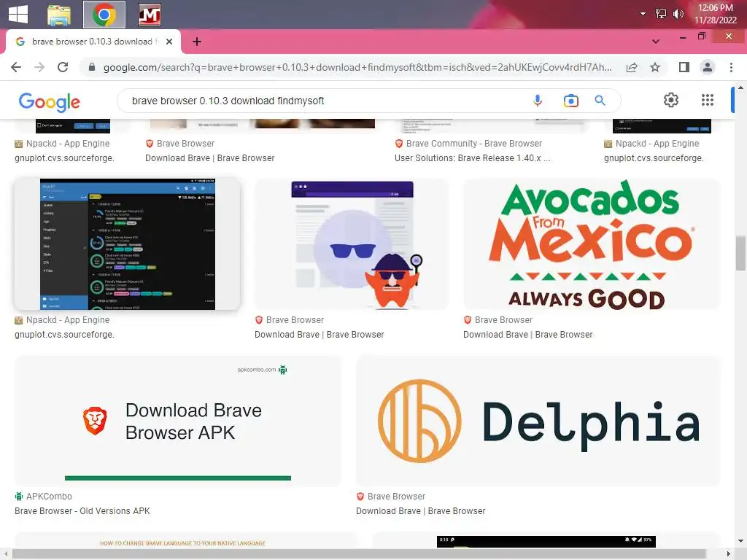
Task: Click the address bar URL
Action: coord(357,67)
